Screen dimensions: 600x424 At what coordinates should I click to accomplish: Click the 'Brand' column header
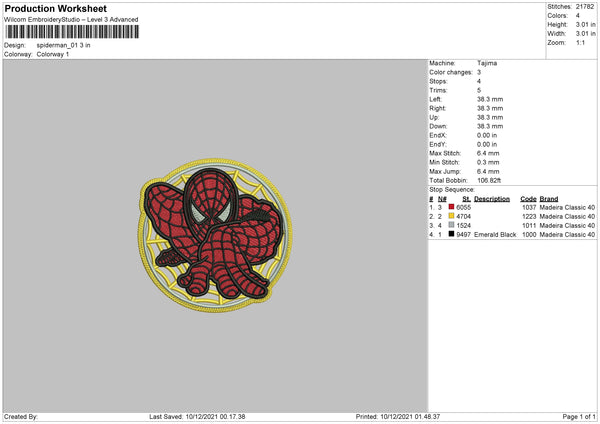click(x=549, y=199)
